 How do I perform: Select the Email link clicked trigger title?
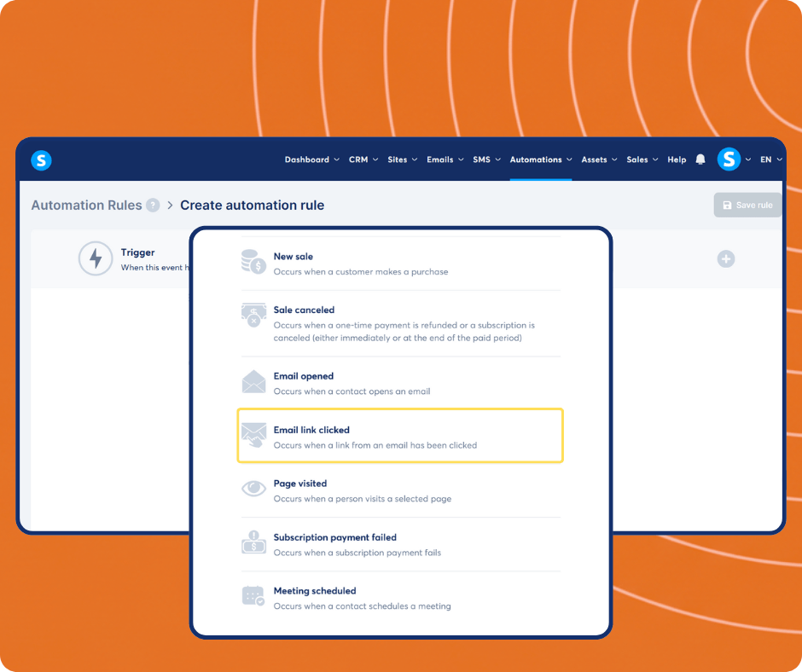(x=311, y=430)
